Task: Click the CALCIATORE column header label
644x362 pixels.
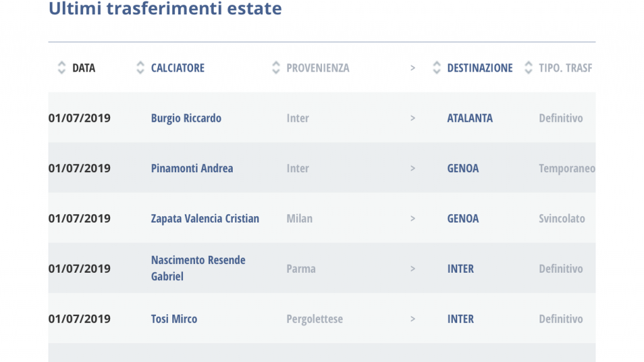Action: pos(178,68)
